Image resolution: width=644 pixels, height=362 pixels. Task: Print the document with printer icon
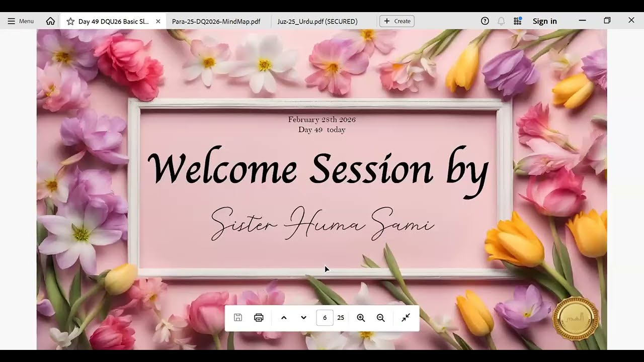pyautogui.click(x=259, y=318)
